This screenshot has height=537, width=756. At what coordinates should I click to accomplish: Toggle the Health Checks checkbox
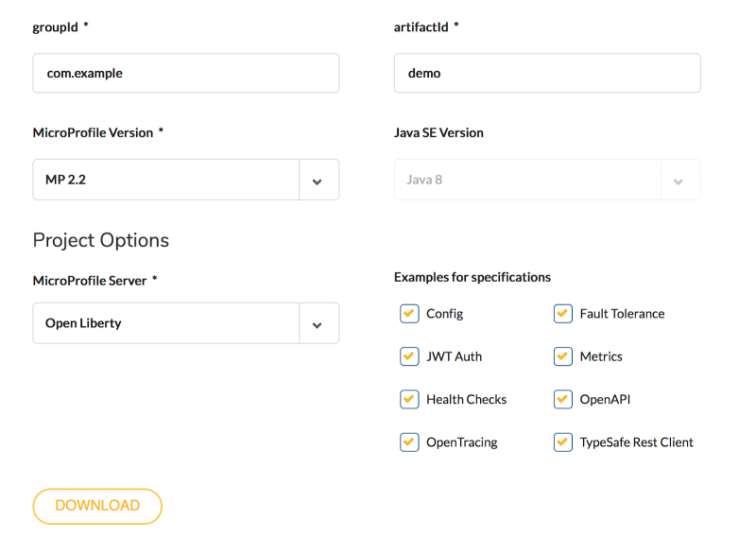pyautogui.click(x=409, y=400)
